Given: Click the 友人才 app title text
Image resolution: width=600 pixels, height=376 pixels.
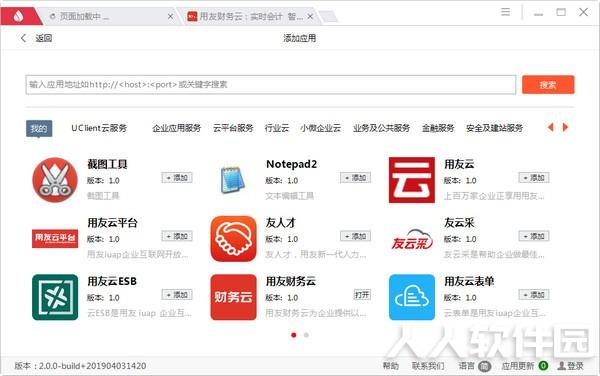Looking at the screenshot, I should pyautogui.click(x=281, y=223).
